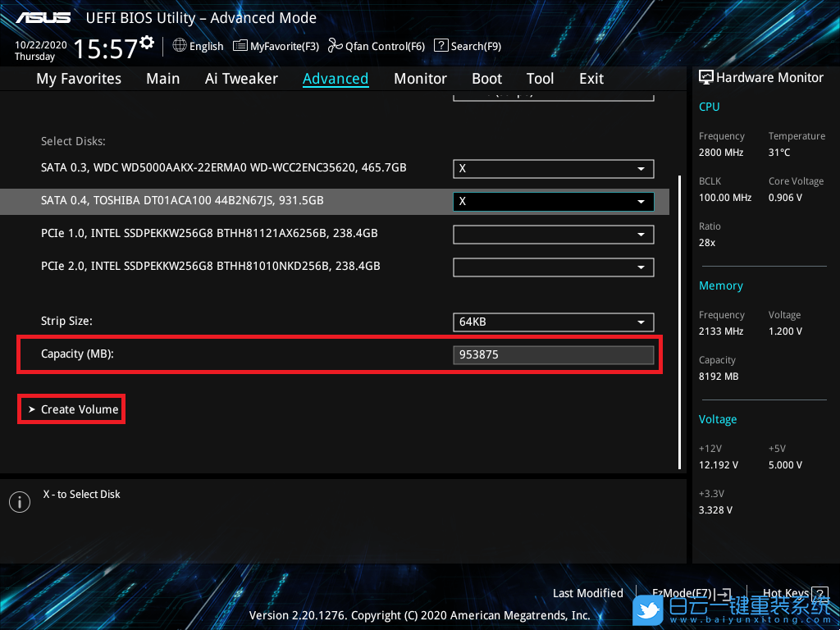Open the PCIe 2.0 INTEL SSD disk dropdown
This screenshot has width=840, height=630.
(553, 267)
